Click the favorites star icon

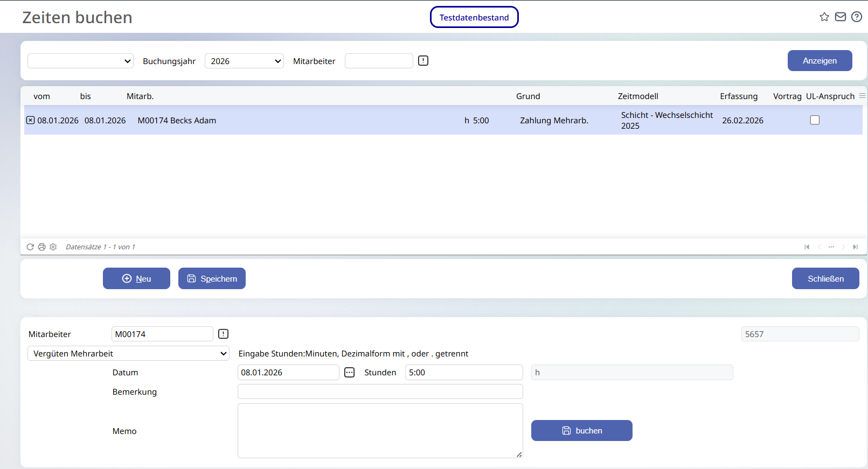824,17
